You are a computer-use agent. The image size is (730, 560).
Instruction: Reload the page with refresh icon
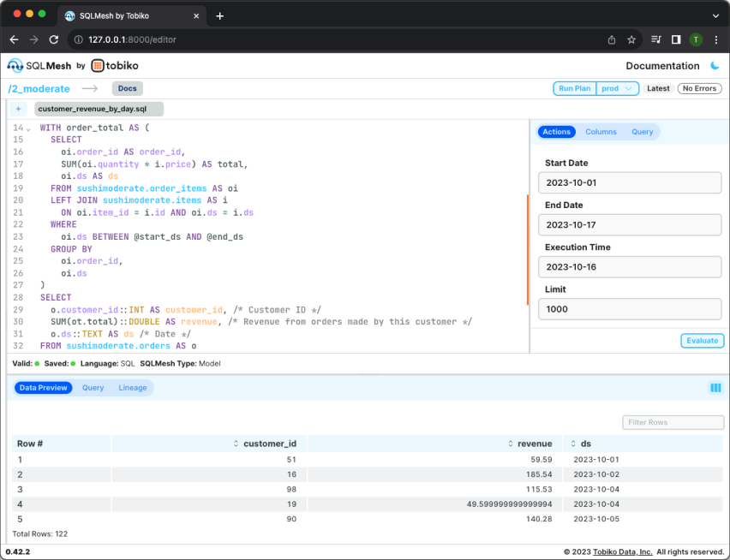(54, 40)
